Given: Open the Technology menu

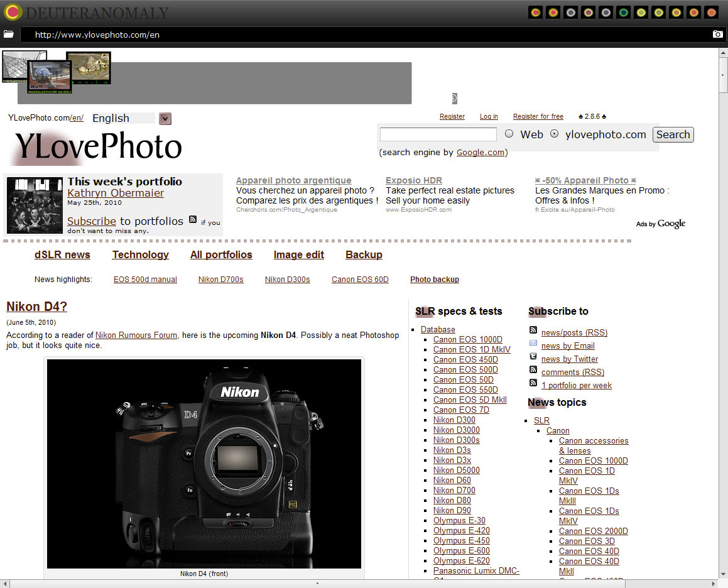Looking at the screenshot, I should 140,254.
